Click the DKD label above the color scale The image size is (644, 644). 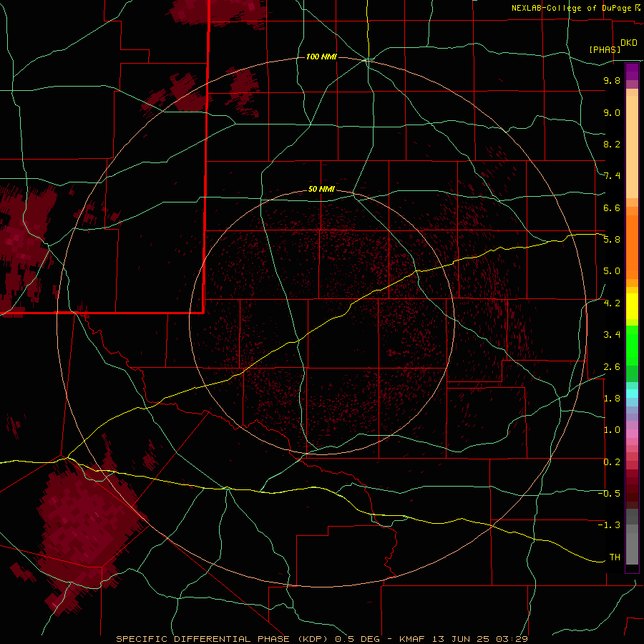628,43
